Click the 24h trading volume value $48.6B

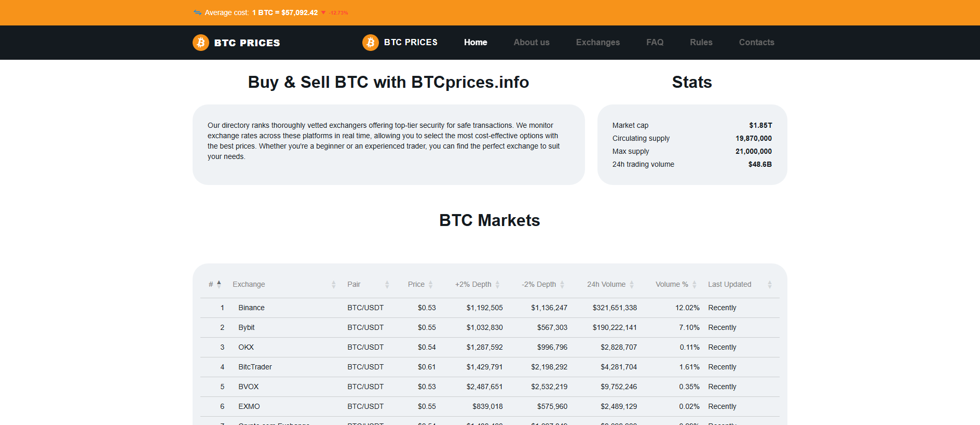click(760, 164)
